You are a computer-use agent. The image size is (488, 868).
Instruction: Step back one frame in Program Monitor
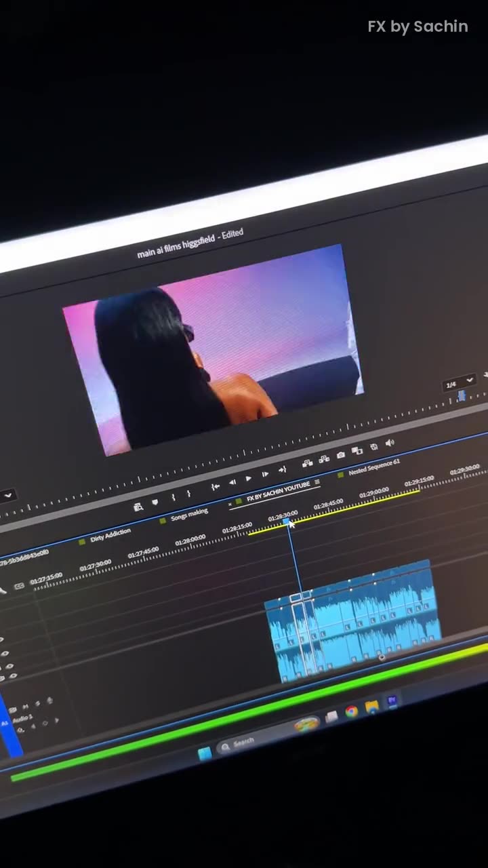click(x=232, y=482)
